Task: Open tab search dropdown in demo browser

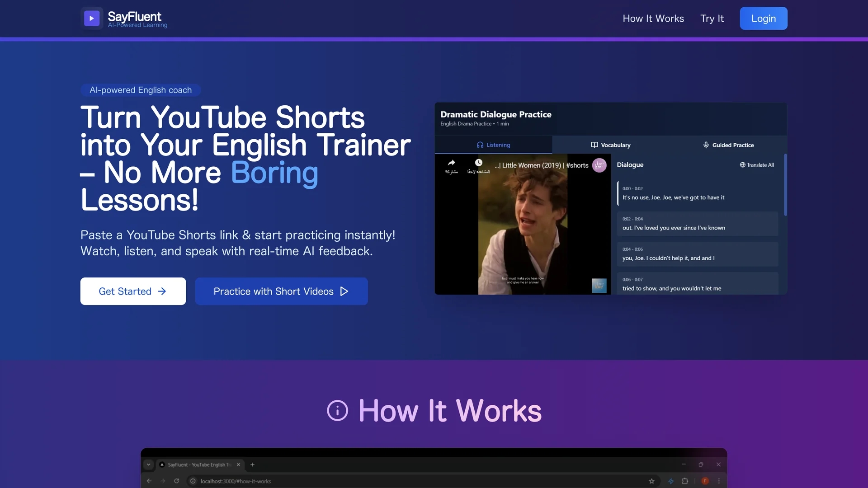Action: point(148,465)
